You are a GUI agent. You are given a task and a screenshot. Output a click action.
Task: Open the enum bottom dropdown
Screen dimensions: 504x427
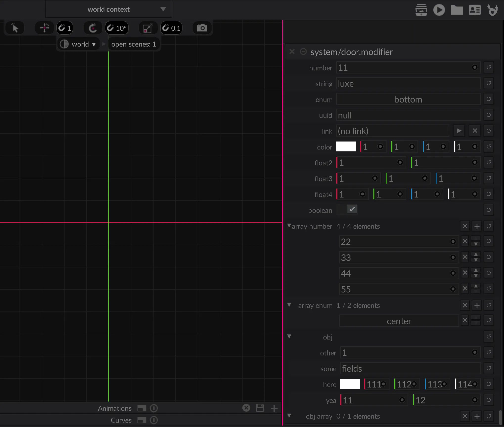pos(408,99)
